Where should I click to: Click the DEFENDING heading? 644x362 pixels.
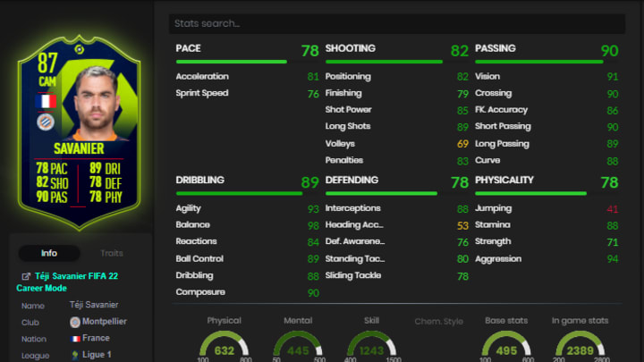tap(352, 180)
